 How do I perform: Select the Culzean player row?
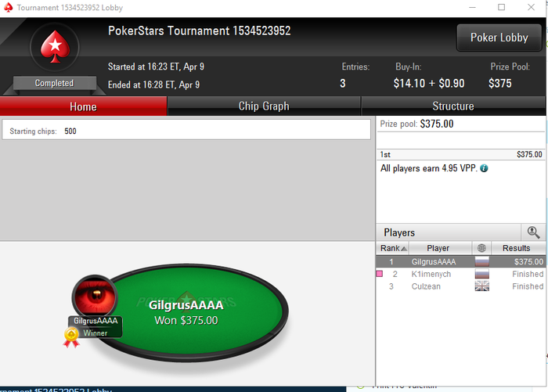click(460, 286)
